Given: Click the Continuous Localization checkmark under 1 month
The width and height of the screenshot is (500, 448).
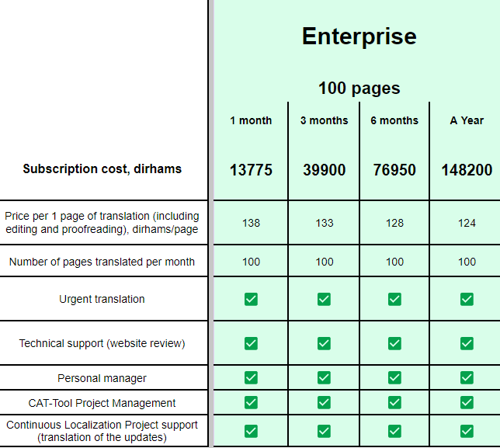Looking at the screenshot, I should pos(251,431).
